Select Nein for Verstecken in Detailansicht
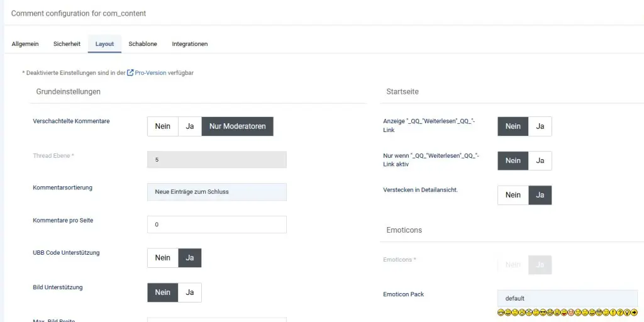 (513, 195)
